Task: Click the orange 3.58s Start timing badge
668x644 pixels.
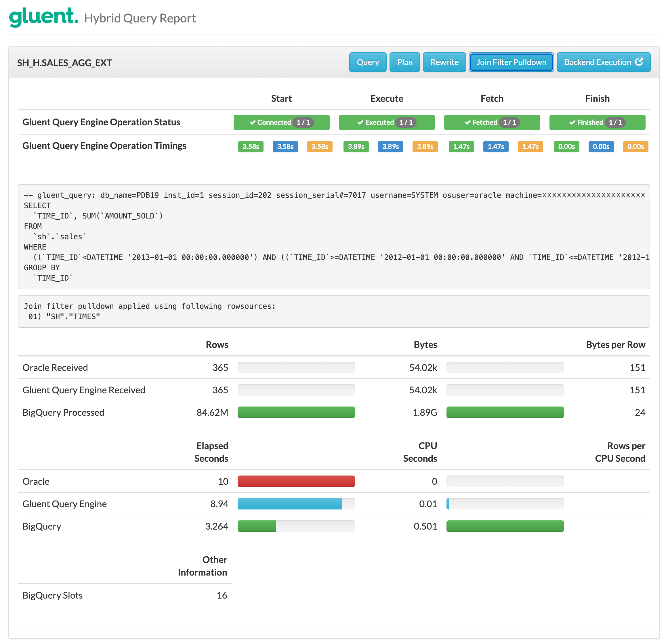Action: pos(320,146)
